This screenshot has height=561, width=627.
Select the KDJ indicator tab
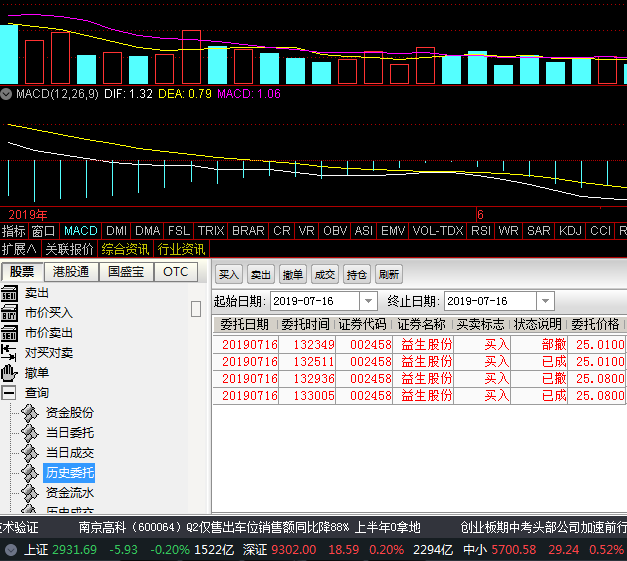pyautogui.click(x=570, y=231)
